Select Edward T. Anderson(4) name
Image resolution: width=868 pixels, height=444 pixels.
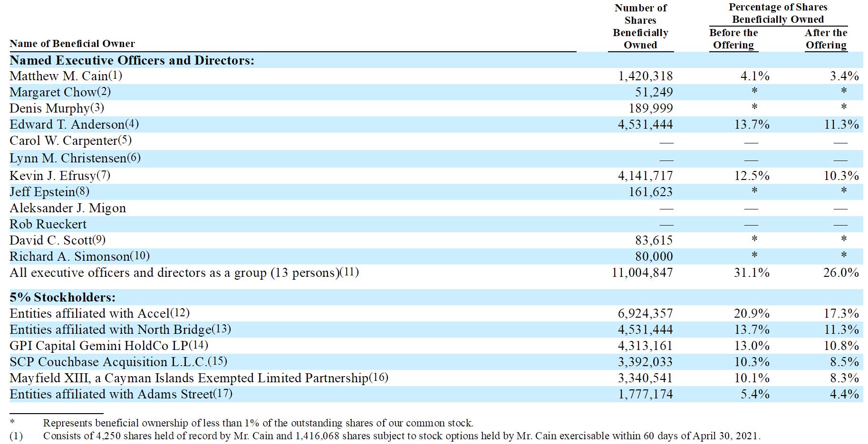74,124
